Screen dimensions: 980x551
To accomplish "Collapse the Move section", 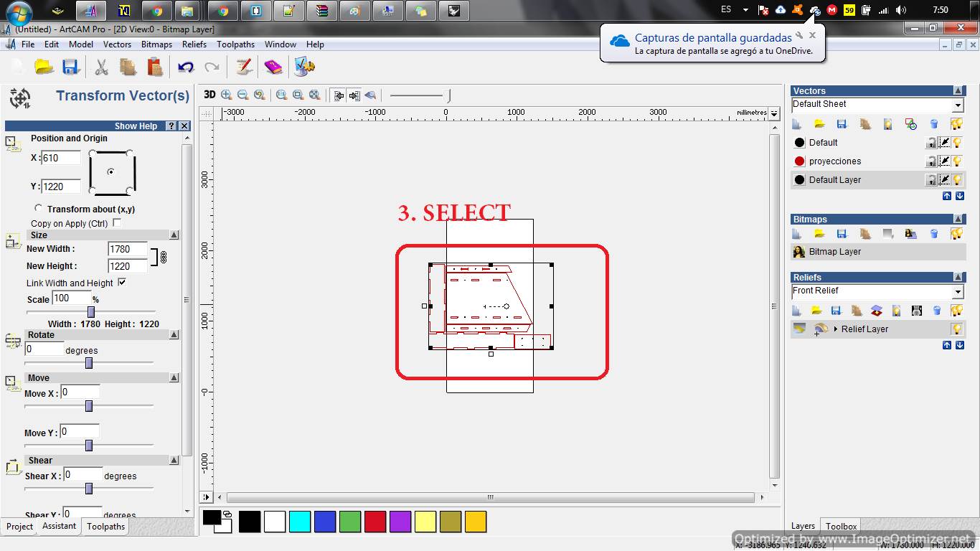I will click(174, 377).
